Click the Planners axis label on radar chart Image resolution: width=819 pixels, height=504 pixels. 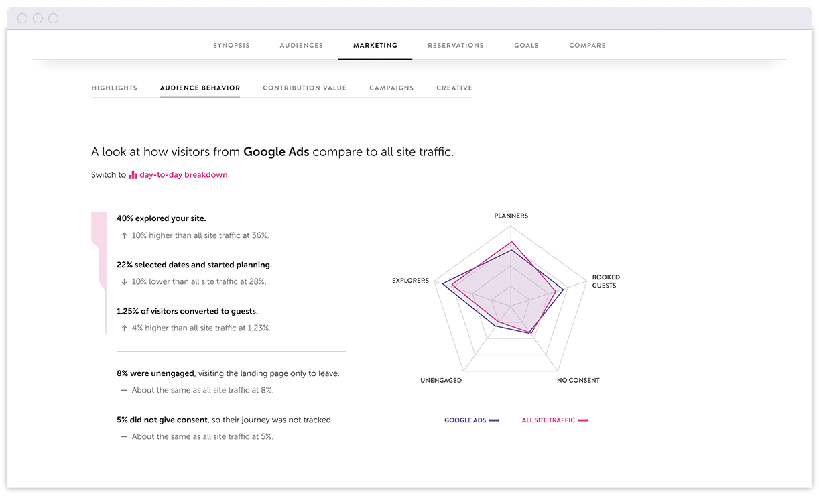pyautogui.click(x=511, y=216)
